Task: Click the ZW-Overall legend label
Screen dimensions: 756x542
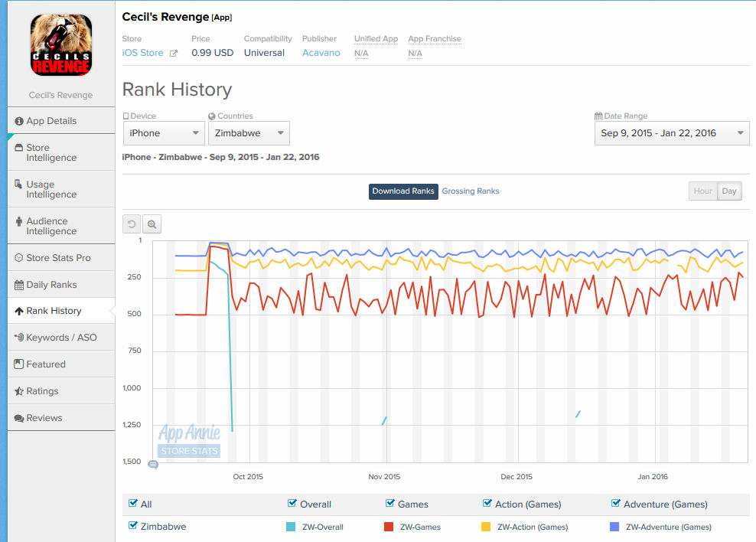Action: point(323,527)
